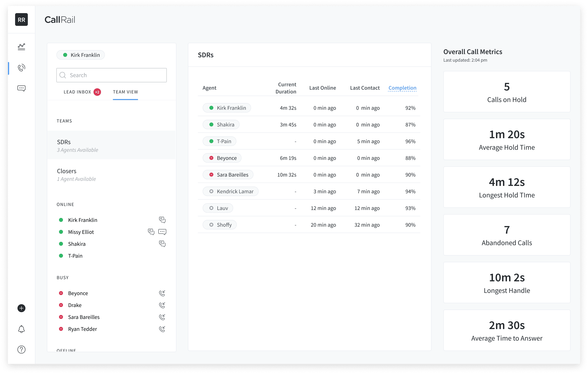The image size is (588, 374).
Task: Click incoming call icon beside Ryan Tedder
Action: tap(162, 329)
